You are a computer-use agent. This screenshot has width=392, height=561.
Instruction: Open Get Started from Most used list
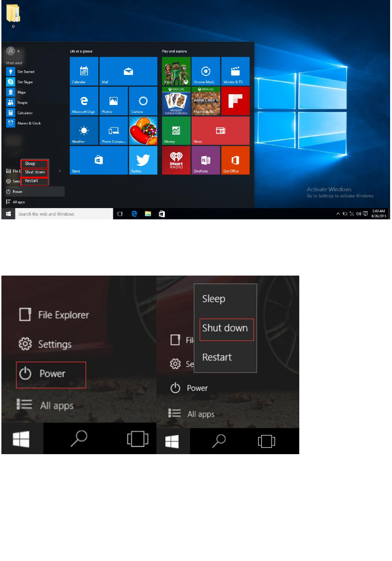coord(35,72)
